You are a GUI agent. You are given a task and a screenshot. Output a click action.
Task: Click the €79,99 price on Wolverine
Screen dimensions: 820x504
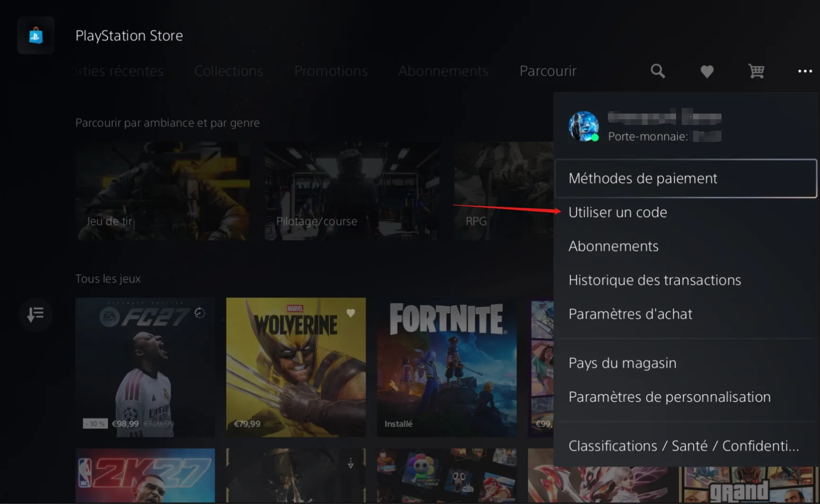(247, 424)
